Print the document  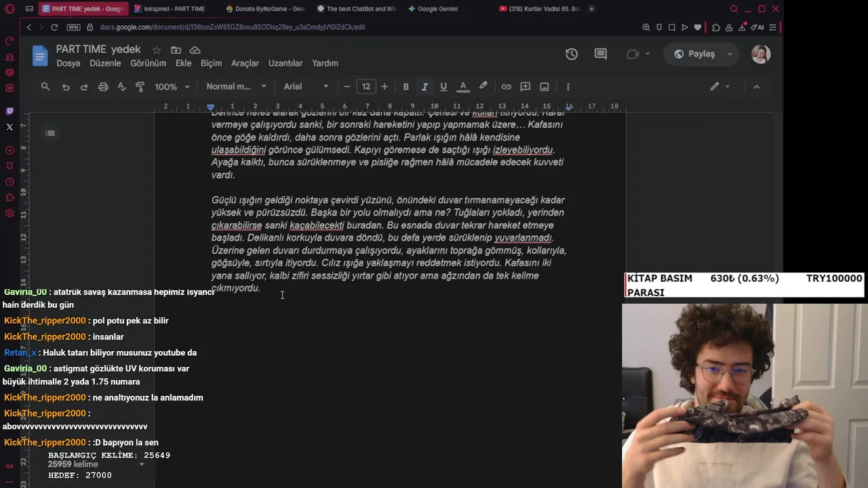pos(103,87)
